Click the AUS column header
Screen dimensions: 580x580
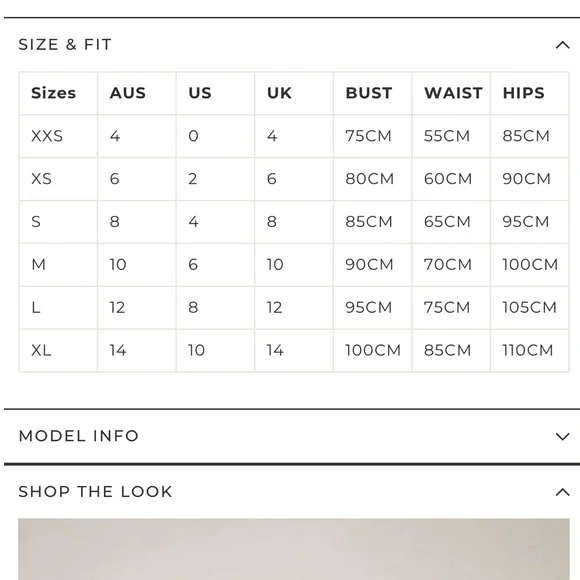coord(128,93)
